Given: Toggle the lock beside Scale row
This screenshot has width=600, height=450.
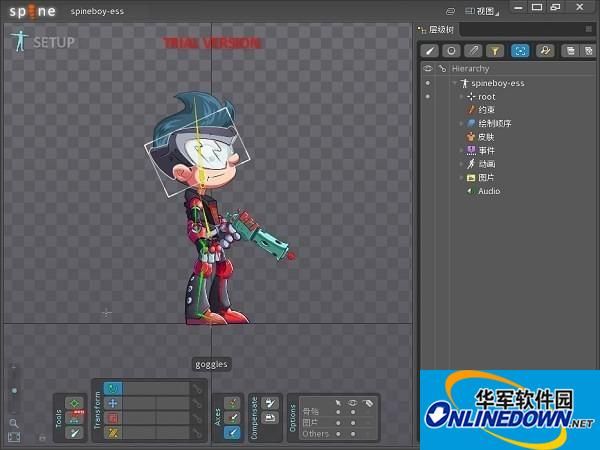Looking at the screenshot, I should coord(197,418).
